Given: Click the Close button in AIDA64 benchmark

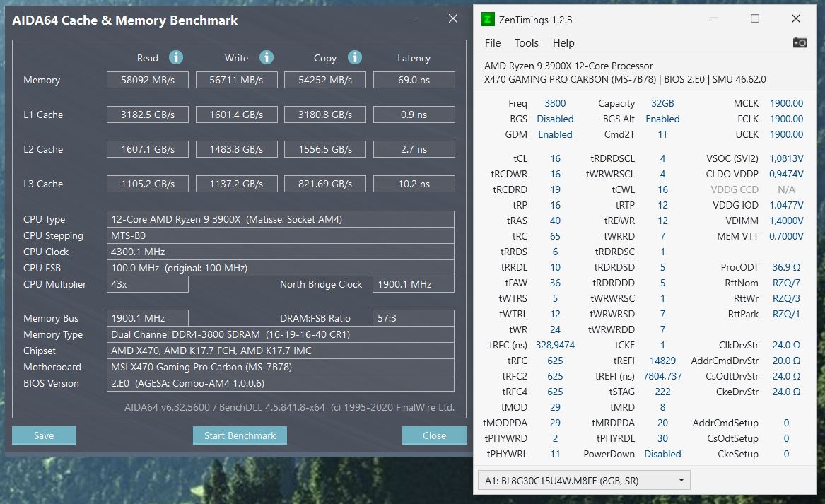Looking at the screenshot, I should click(434, 435).
